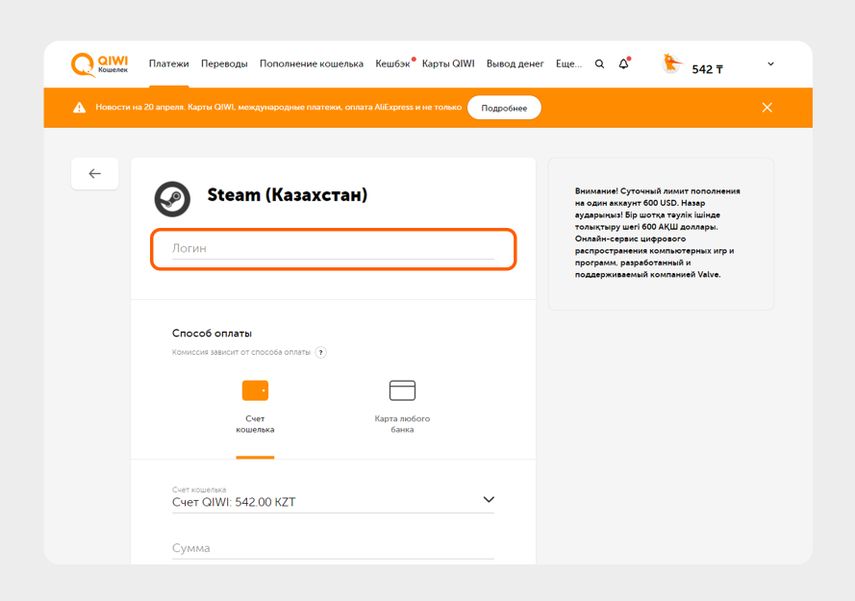Click the Steam (Казахстан) heading
The image size is (855, 601).
[x=287, y=195]
